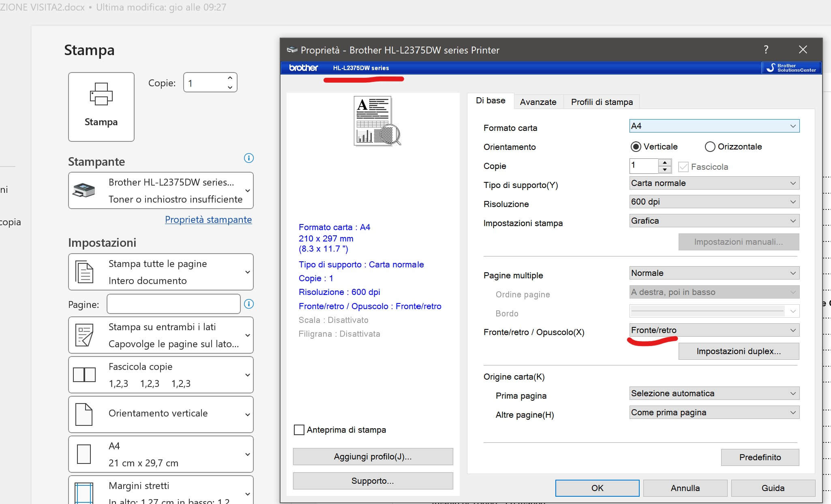Click the Brother printer device icon in Stampante selector
The height and width of the screenshot is (504, 831).
[x=84, y=190]
